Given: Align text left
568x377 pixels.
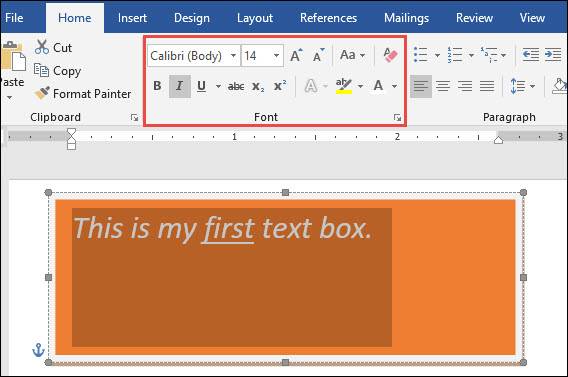Looking at the screenshot, I should point(421,86).
